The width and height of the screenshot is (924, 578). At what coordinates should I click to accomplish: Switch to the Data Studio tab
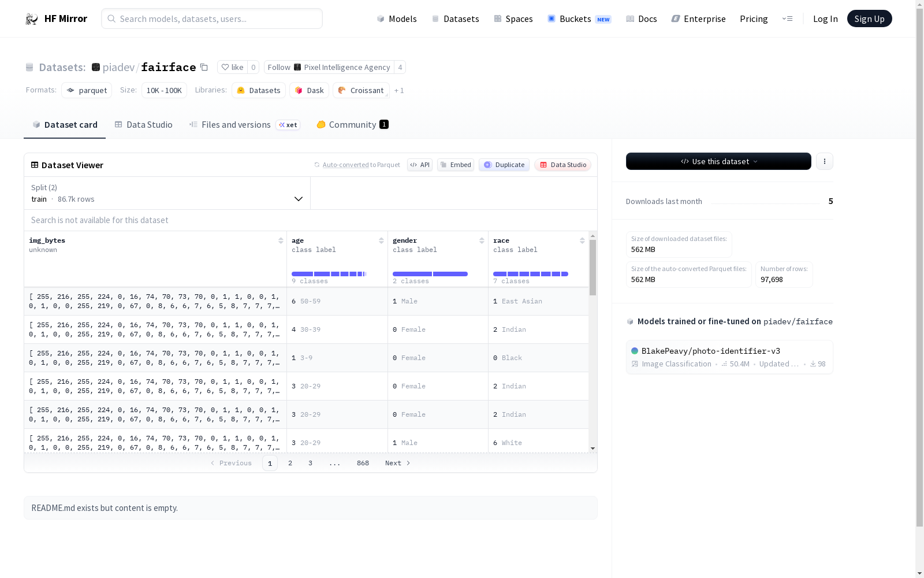click(144, 125)
